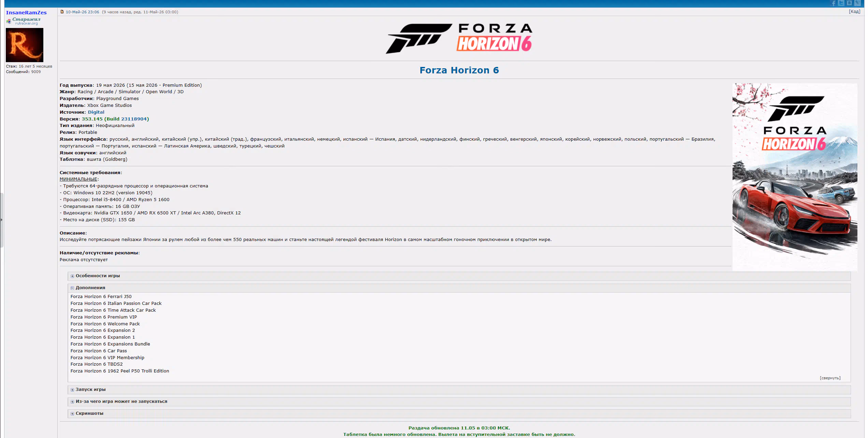Click the Nvidia GTX 1650 video card line

tap(150, 213)
